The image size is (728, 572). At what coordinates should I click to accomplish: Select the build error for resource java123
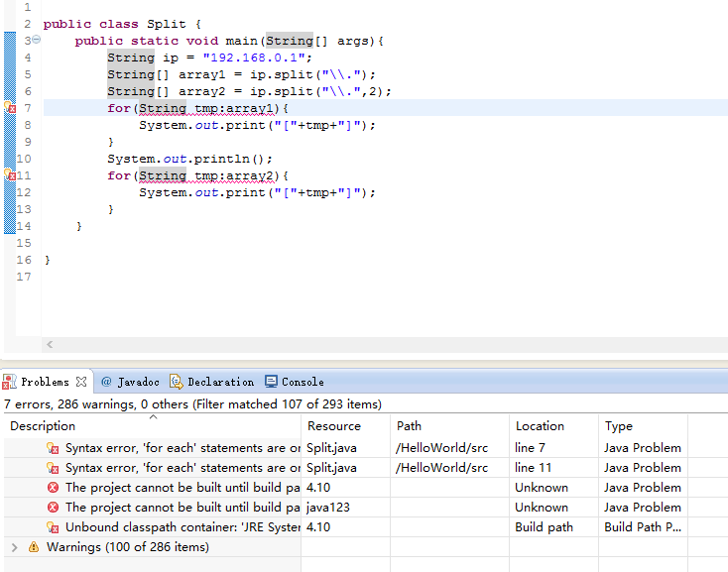click(x=345, y=508)
